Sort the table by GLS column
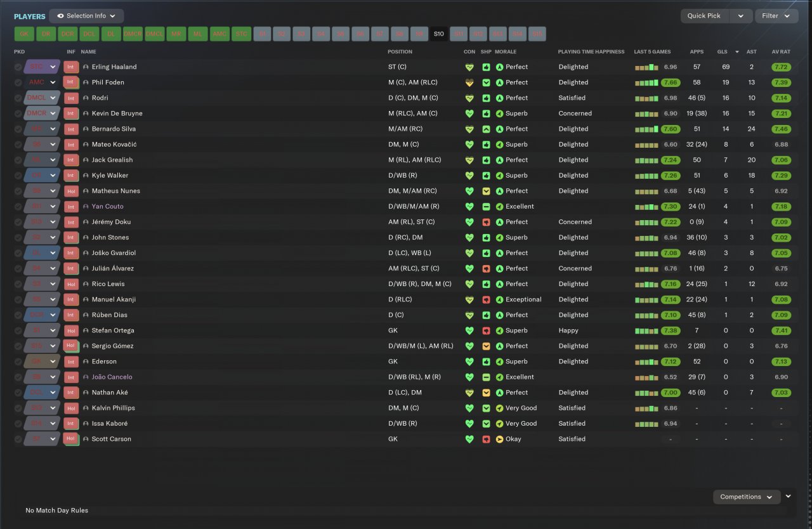Screen dimensions: 812x529 coord(723,52)
